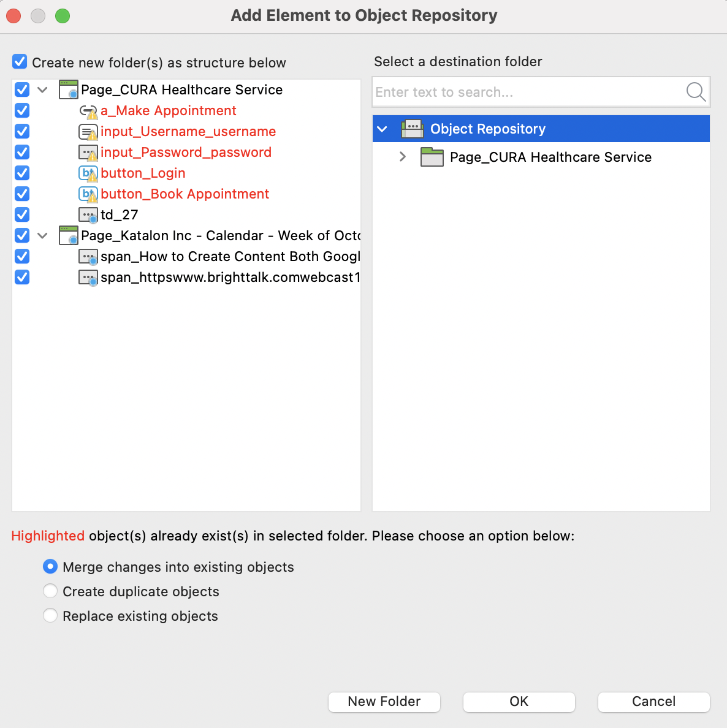Focus the destination folder search field

(x=527, y=92)
